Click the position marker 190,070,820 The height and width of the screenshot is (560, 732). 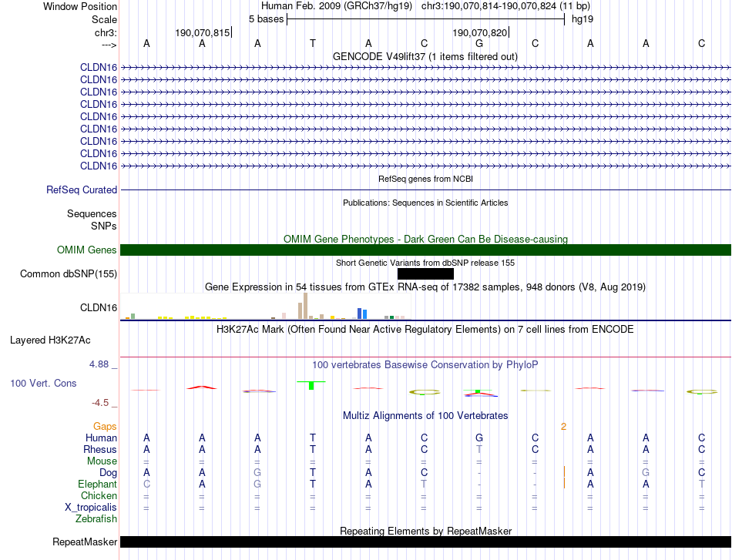click(479, 32)
